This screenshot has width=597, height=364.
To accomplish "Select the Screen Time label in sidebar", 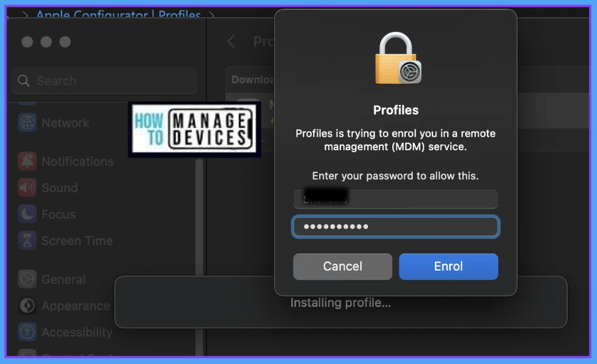I will coord(78,241).
